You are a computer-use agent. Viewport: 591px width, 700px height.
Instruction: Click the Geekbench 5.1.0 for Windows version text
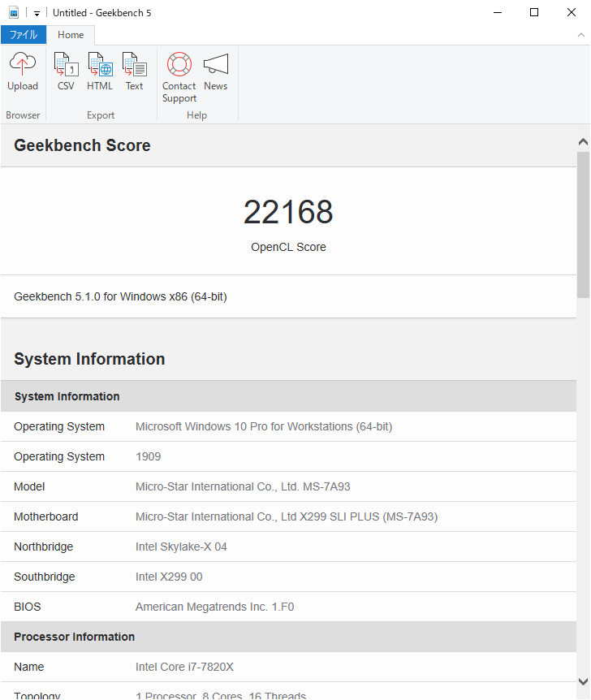coord(120,296)
